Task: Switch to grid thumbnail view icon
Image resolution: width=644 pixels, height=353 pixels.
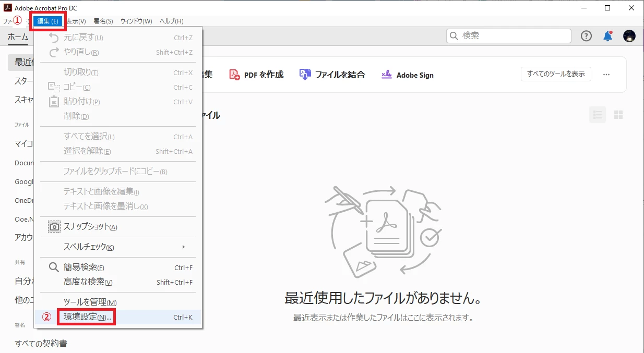Action: [618, 115]
